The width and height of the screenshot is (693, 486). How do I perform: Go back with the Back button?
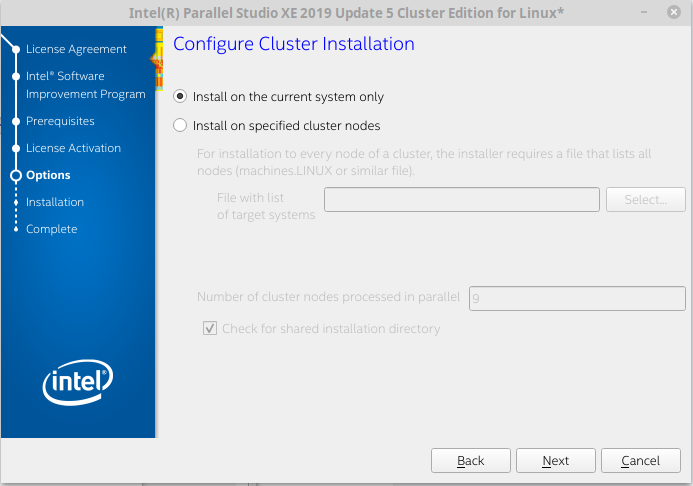(470, 461)
